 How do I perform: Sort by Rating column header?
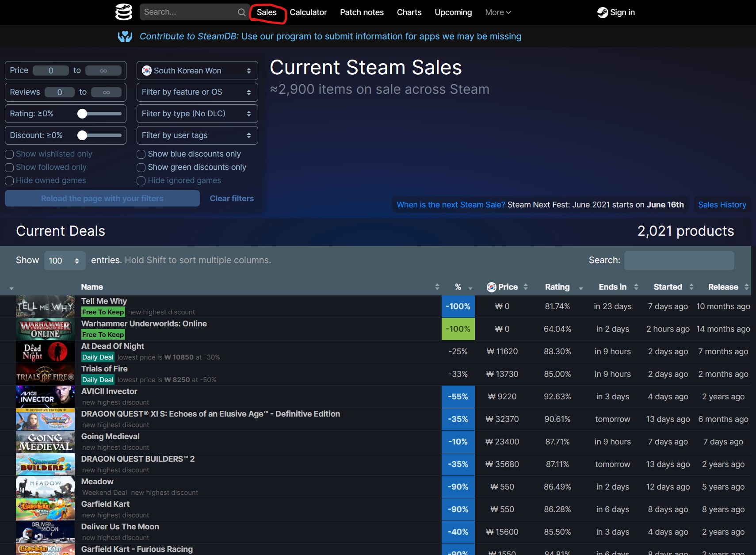(x=557, y=287)
